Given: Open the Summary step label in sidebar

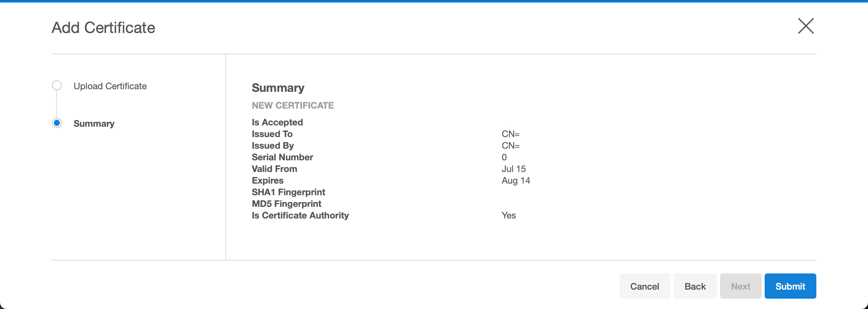Looking at the screenshot, I should [94, 124].
